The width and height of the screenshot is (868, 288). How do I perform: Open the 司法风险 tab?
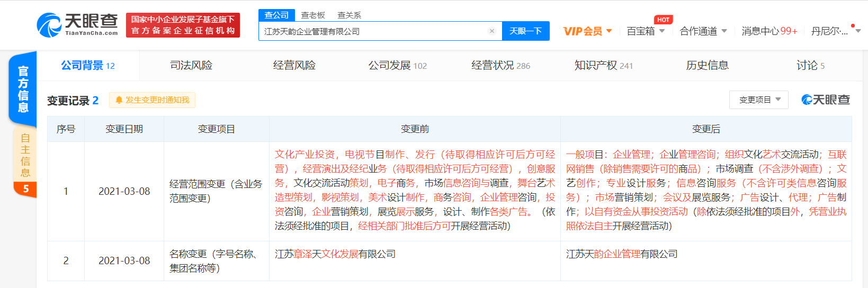[x=191, y=65]
